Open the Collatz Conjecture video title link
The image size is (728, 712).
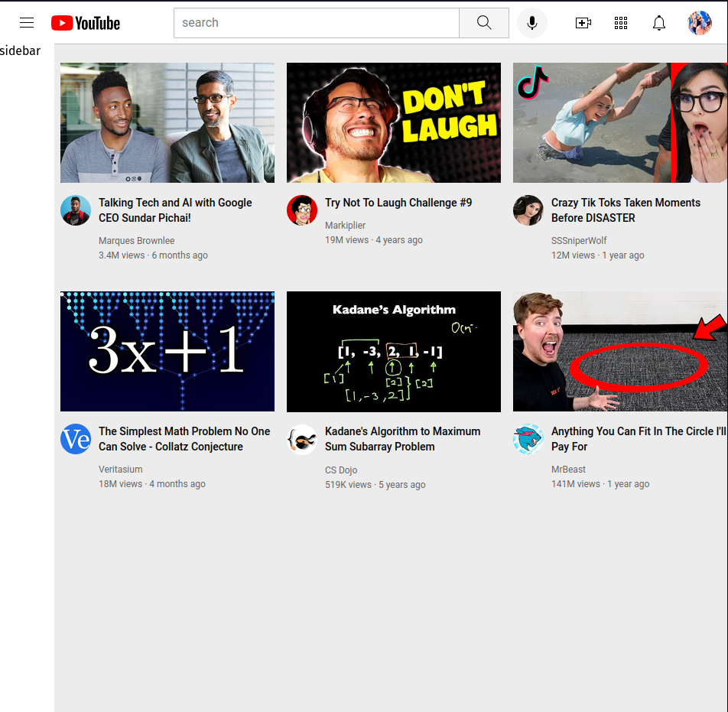click(x=184, y=438)
